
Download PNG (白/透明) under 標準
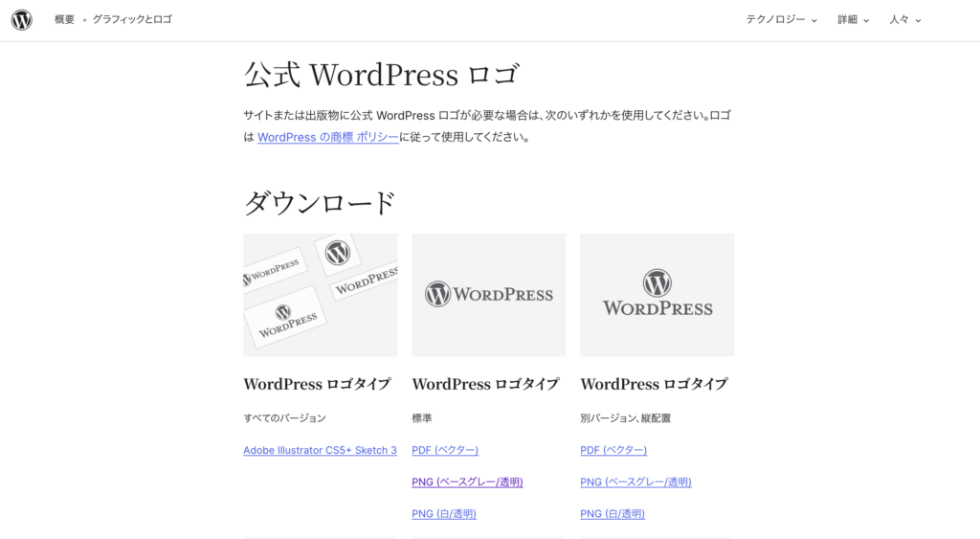tap(444, 514)
